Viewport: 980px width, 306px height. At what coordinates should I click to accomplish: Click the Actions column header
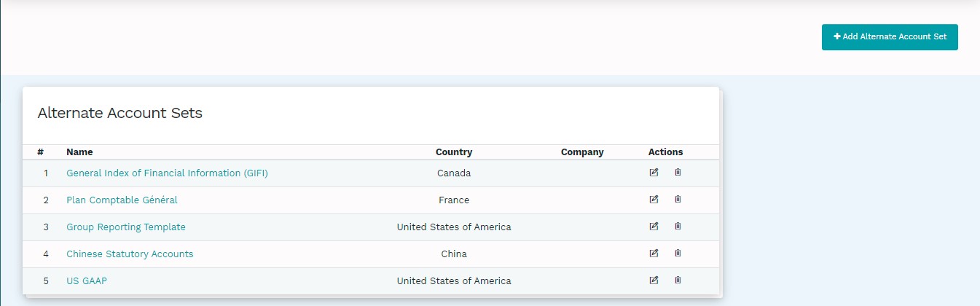click(665, 152)
